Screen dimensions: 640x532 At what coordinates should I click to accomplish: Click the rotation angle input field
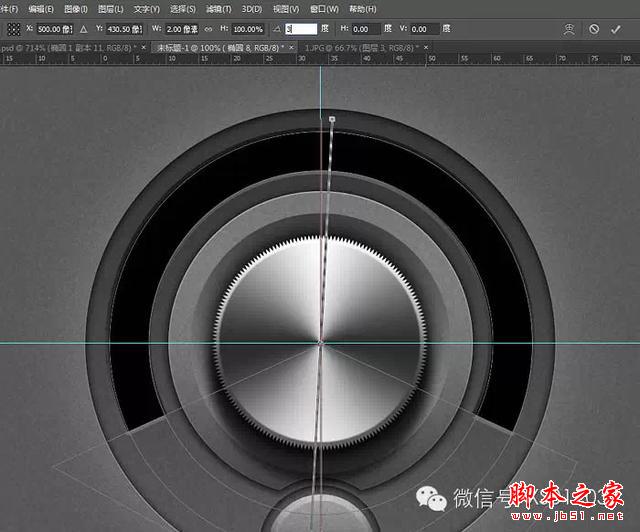[301, 29]
